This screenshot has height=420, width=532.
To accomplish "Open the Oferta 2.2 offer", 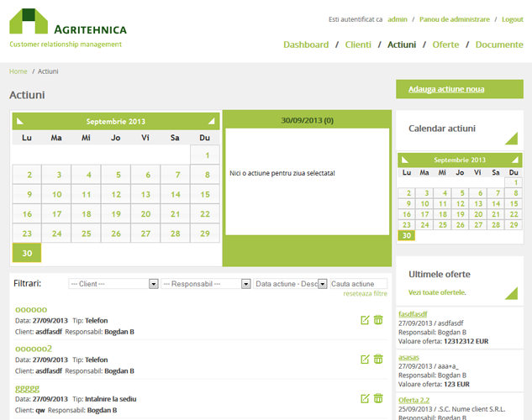I will pyautogui.click(x=413, y=400).
